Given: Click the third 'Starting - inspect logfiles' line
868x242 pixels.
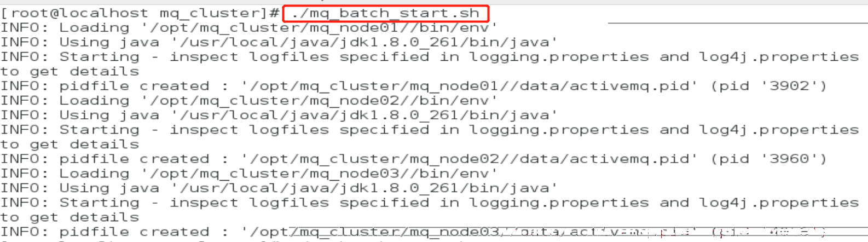Looking at the screenshot, I should 430,203.
